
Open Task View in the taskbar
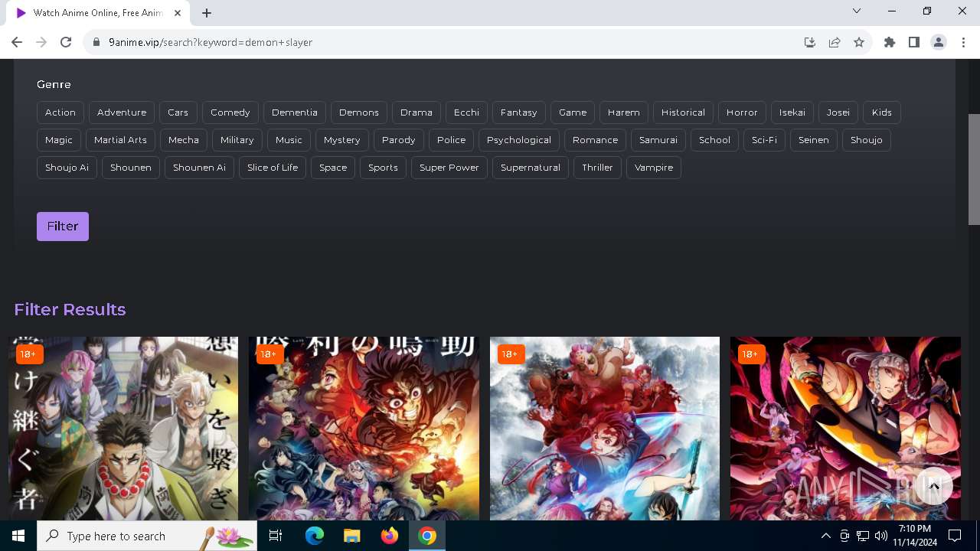[276, 536]
